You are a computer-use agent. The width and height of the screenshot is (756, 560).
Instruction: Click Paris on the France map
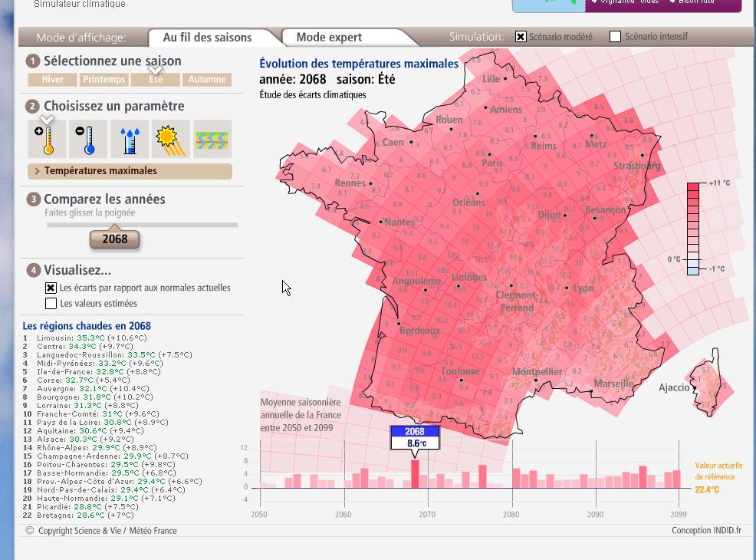[491, 163]
